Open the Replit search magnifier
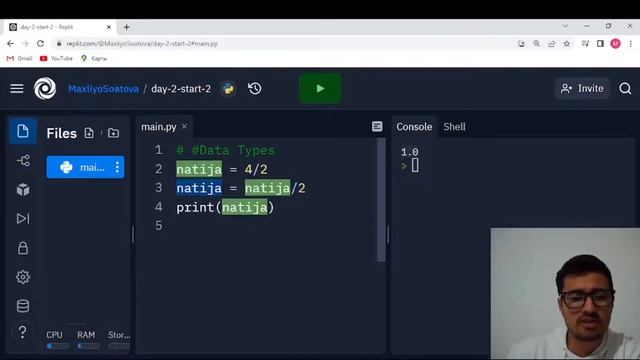The width and height of the screenshot is (640, 360). tap(625, 89)
